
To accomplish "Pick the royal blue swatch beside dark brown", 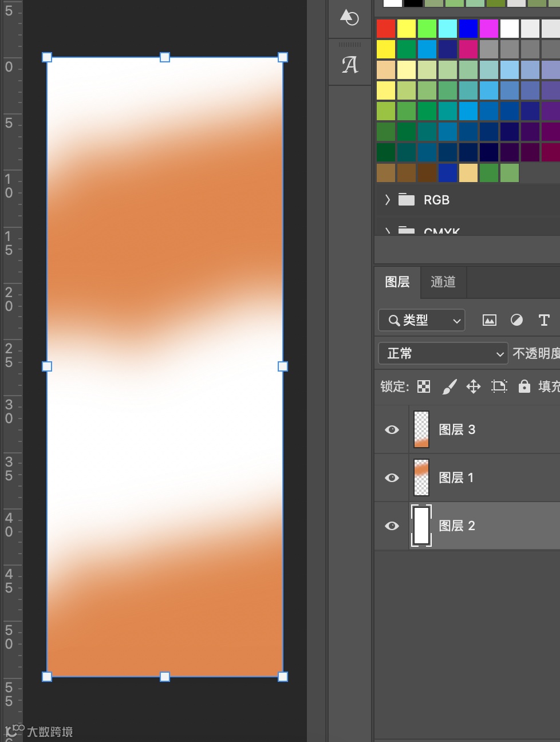I will (448, 173).
